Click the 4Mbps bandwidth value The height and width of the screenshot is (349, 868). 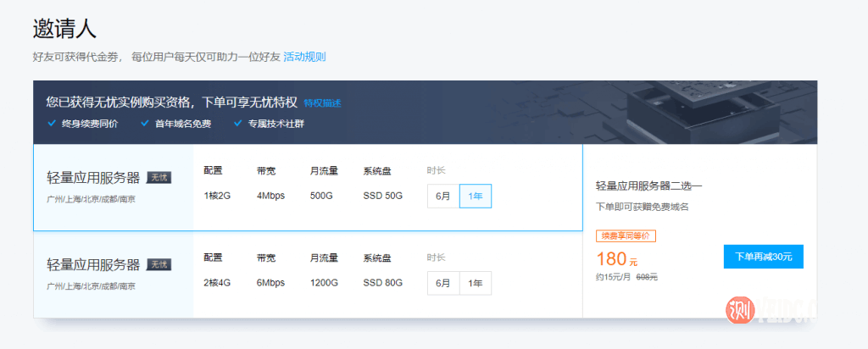[270, 196]
